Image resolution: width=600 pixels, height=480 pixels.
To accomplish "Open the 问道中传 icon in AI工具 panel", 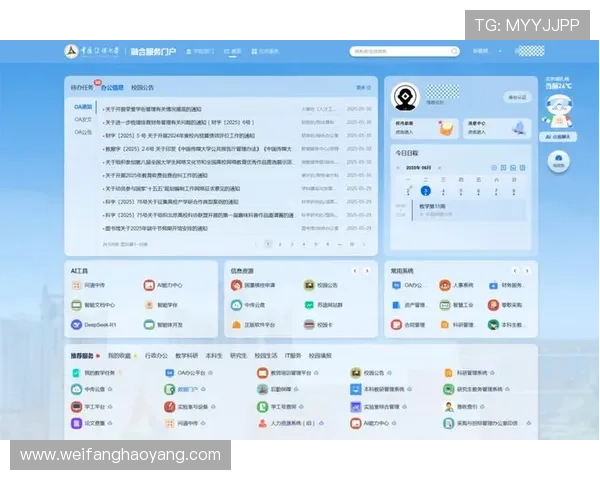I will click(76, 285).
